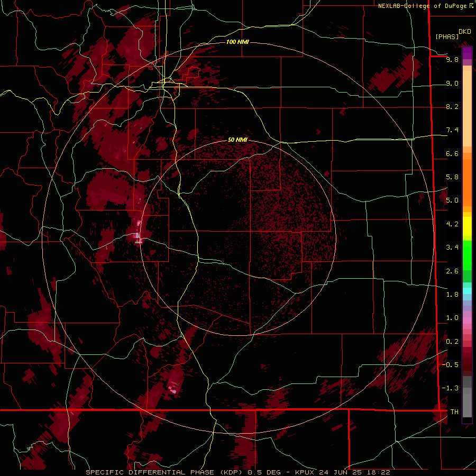The width and height of the screenshot is (476, 476).
Task: Click the 9.8 value on the scale
Action: point(452,59)
